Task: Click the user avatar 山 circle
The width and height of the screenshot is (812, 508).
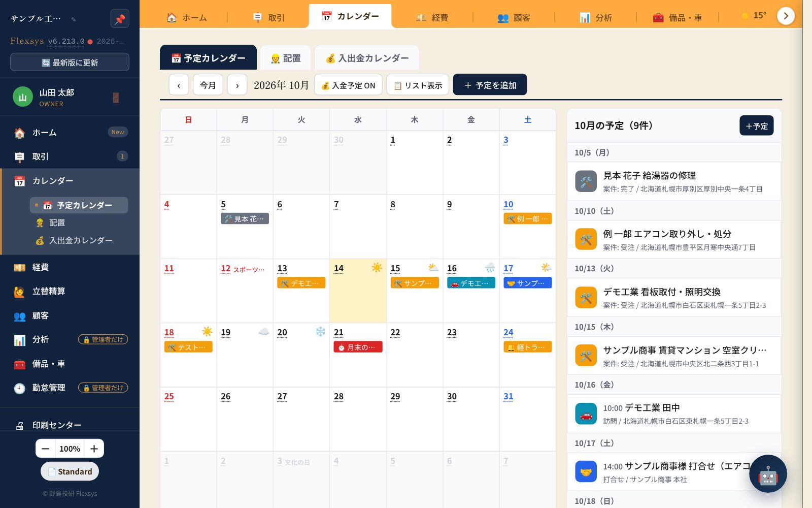Action: click(22, 97)
